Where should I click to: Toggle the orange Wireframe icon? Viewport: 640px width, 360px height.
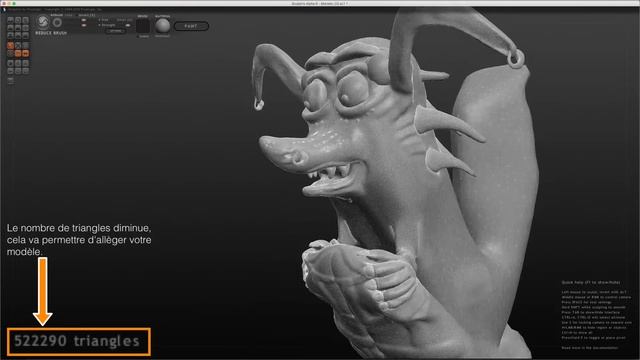point(18,53)
